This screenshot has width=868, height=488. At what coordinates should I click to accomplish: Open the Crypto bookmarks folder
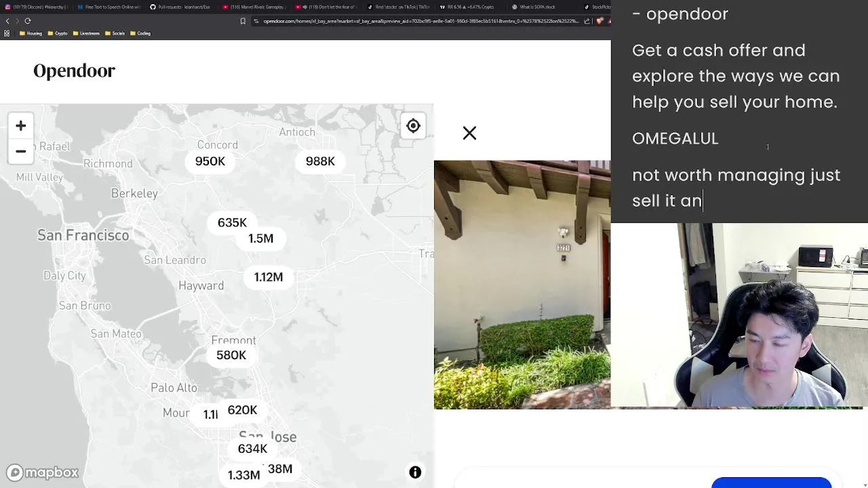coord(58,33)
